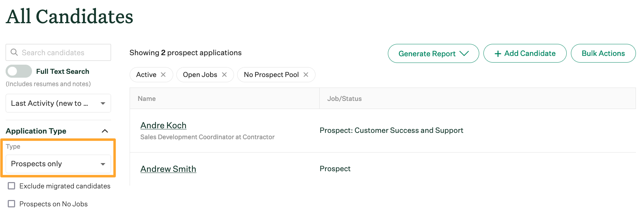644x213 pixels.
Task: Enable the Full Text Search toggle
Action: click(x=19, y=71)
